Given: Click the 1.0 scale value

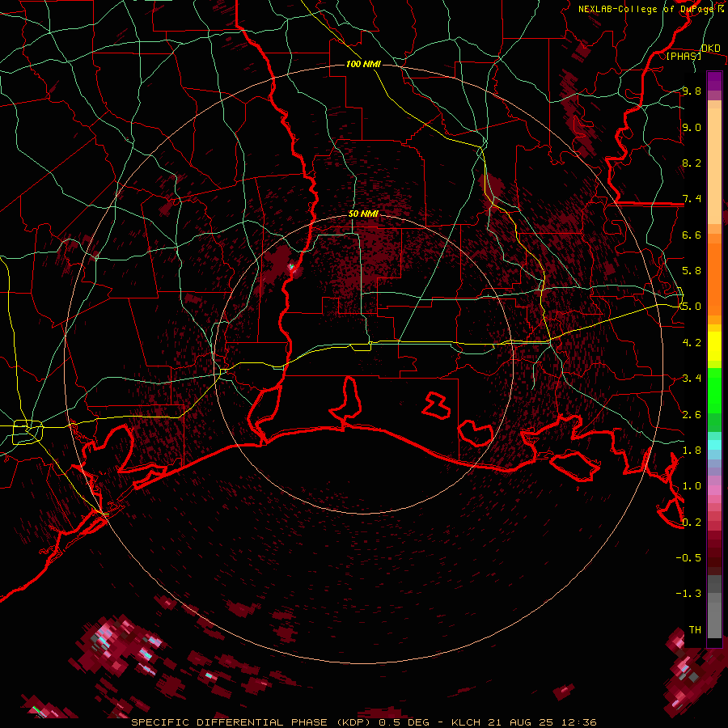Looking at the screenshot, I should pyautogui.click(x=692, y=485).
